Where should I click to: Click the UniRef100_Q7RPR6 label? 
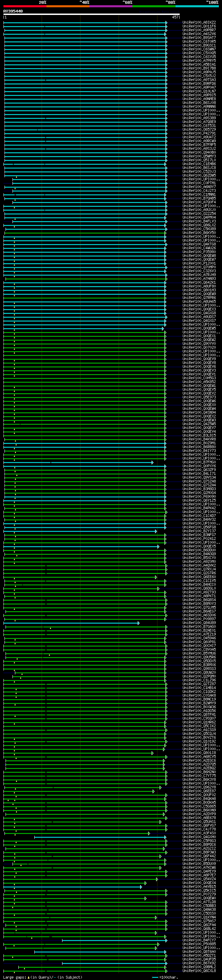point(199,298)
